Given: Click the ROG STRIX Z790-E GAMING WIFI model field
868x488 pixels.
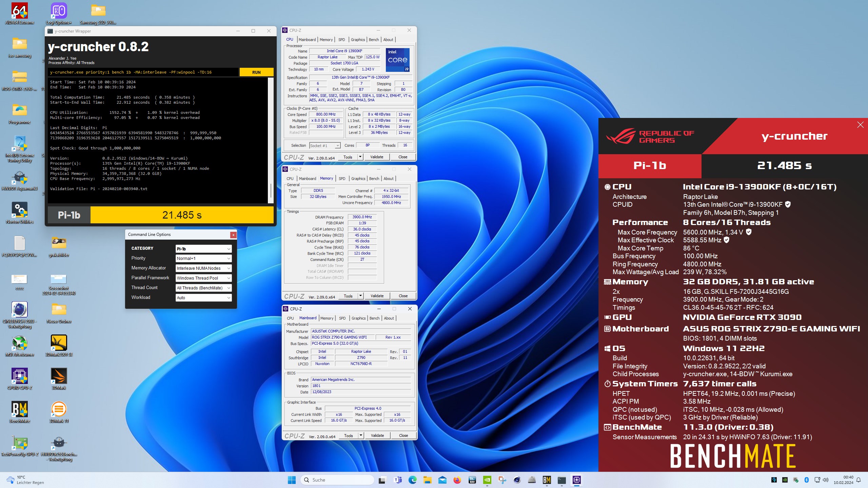Looking at the screenshot, I should (x=343, y=337).
